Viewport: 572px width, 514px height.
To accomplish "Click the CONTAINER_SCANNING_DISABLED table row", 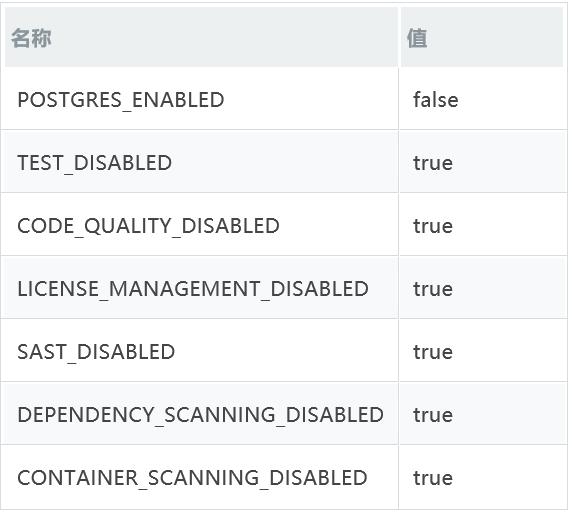I will (x=284, y=477).
